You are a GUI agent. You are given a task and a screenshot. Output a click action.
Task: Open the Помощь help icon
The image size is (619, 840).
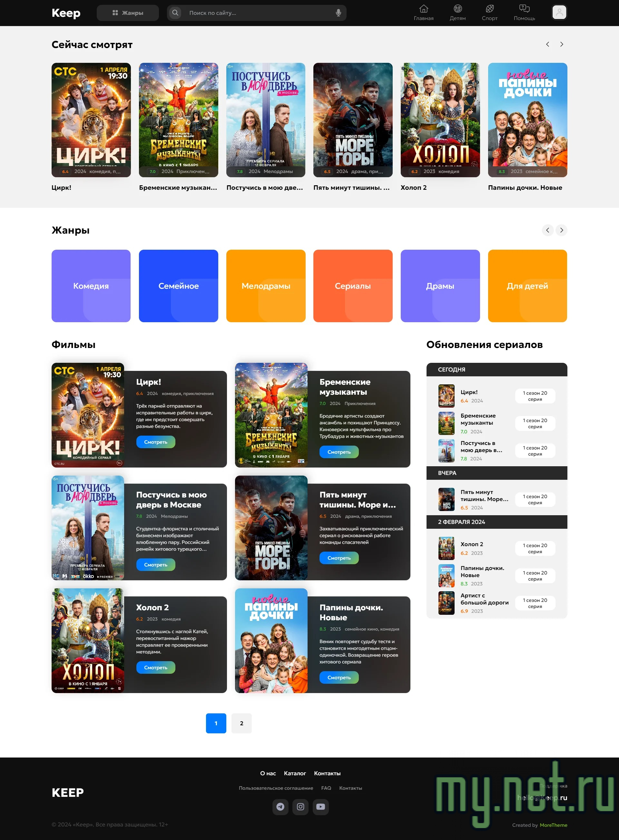tap(524, 9)
